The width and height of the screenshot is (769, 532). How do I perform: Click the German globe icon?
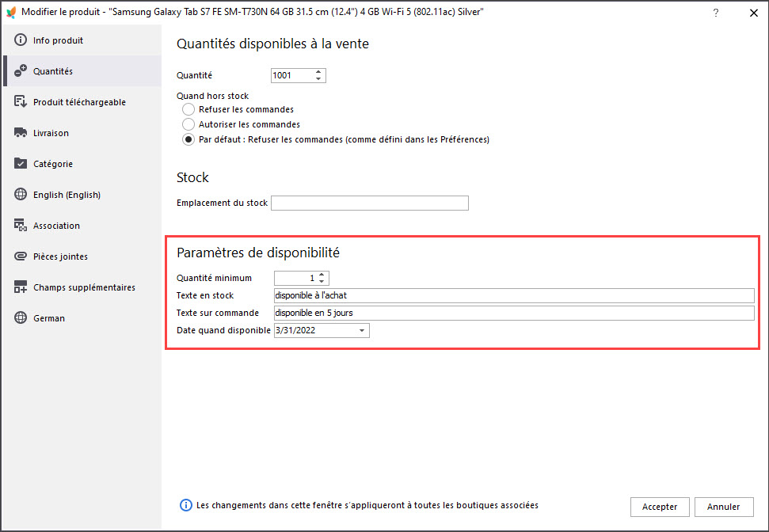(x=20, y=318)
